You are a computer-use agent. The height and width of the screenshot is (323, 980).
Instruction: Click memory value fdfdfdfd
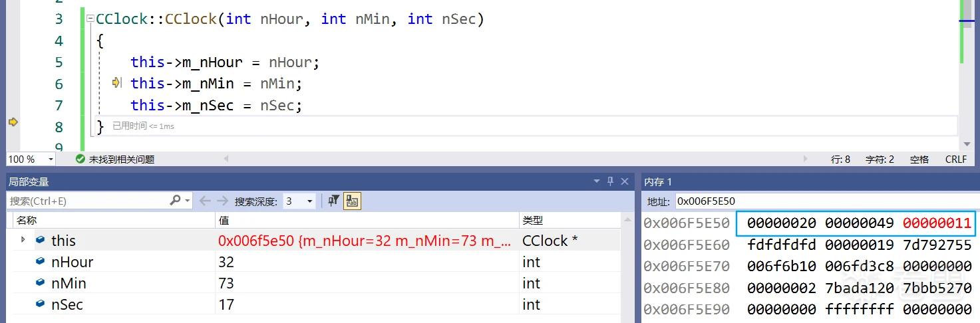click(782, 245)
